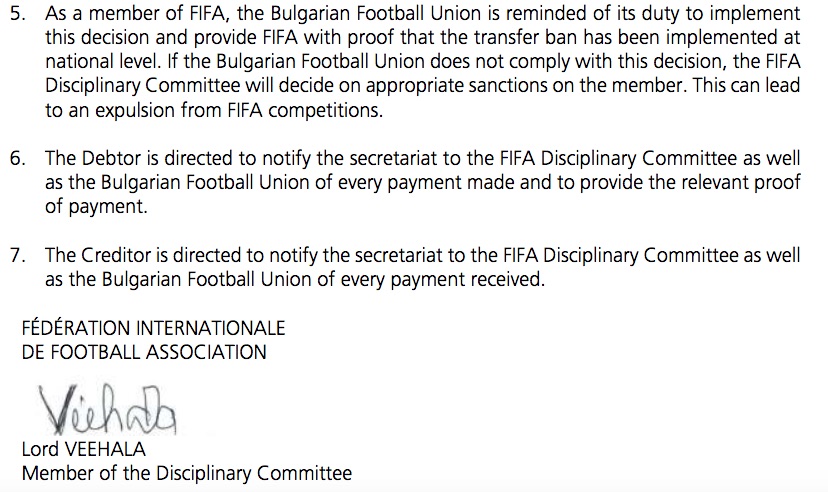
Task: Click "Member of the Disciplinary Committee" title line
Action: point(186,472)
